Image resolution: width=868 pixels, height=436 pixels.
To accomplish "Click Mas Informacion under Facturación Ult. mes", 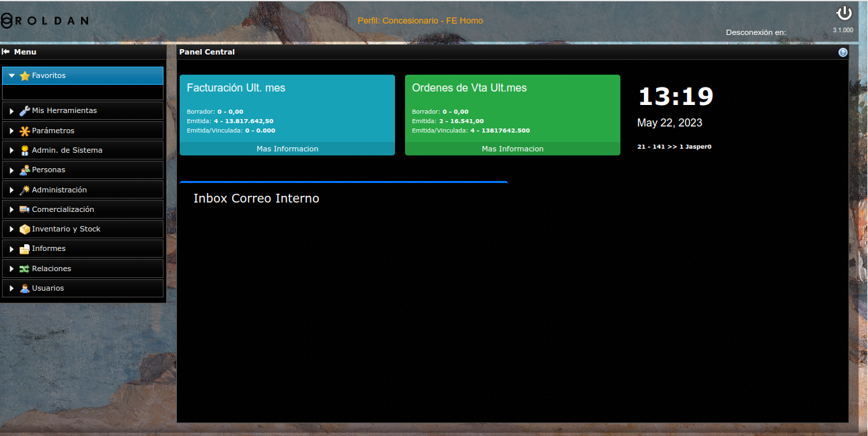I will [x=287, y=149].
